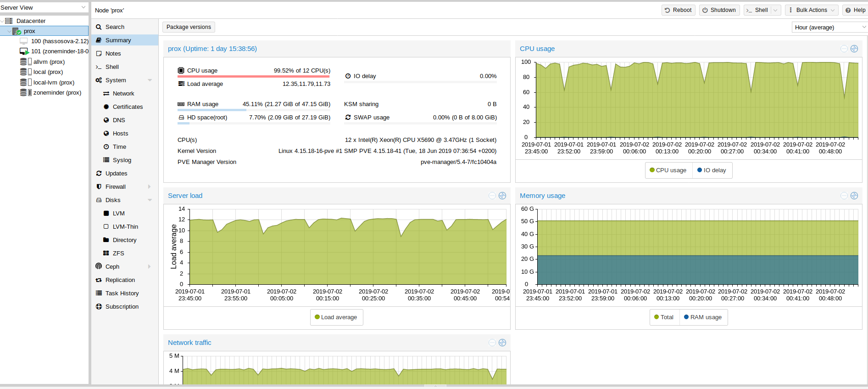The image size is (868, 389).
Task: Expand the Firewall submenu arrow
Action: (150, 187)
